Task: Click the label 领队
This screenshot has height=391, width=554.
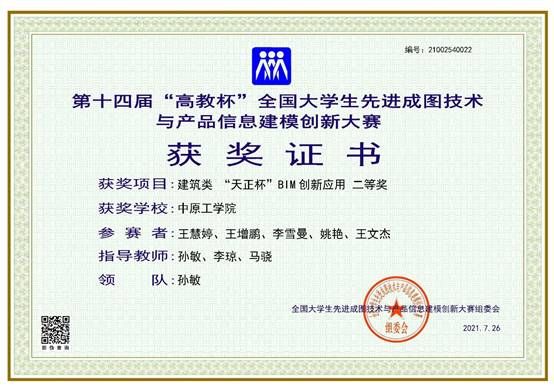Action: (132, 280)
